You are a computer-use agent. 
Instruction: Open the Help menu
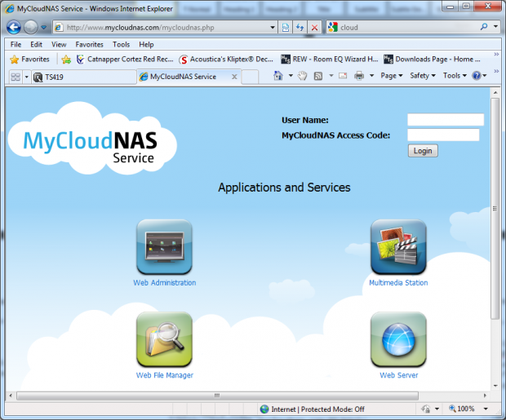146,45
